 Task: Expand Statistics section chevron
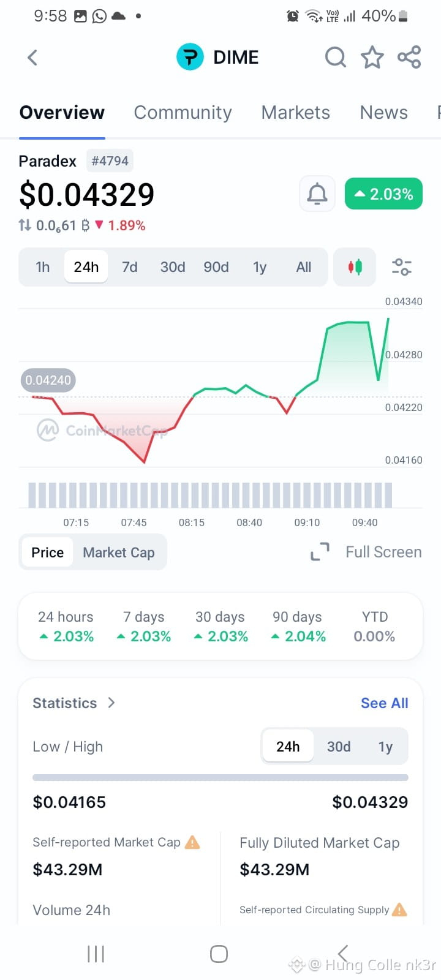(111, 703)
